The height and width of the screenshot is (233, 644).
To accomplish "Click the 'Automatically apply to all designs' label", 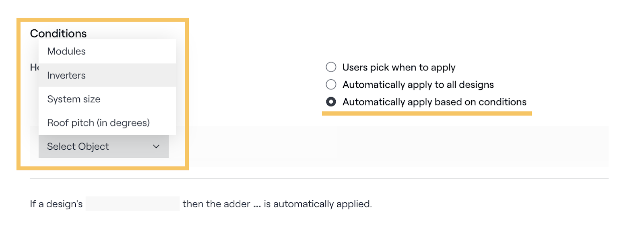I will click(x=418, y=85).
